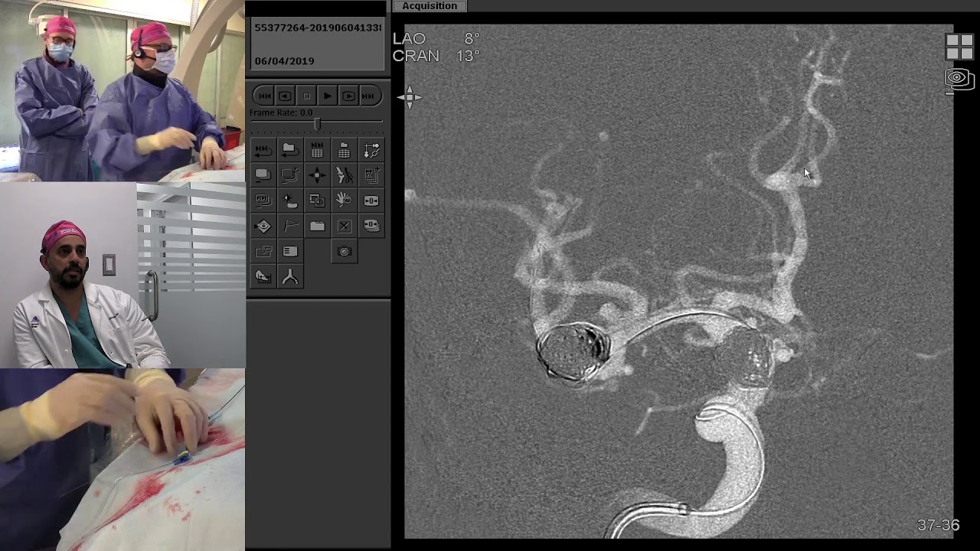Capture a snapshot with the camera icon
Screen dimensions: 980x551
345,251
